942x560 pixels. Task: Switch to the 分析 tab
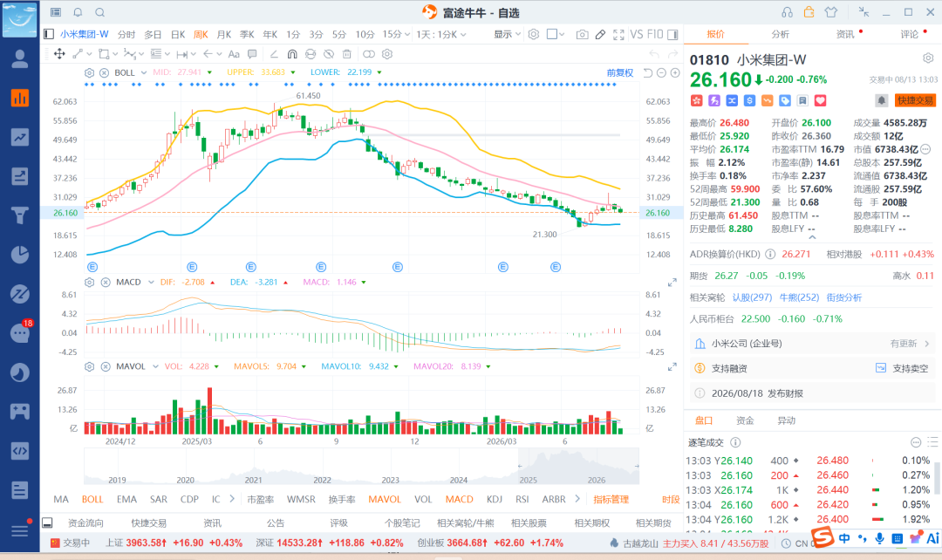781,34
